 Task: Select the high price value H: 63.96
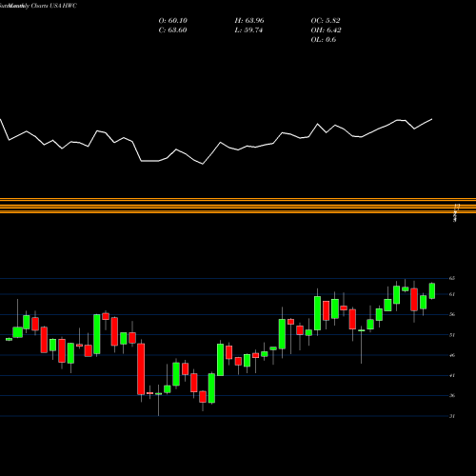(249, 21)
